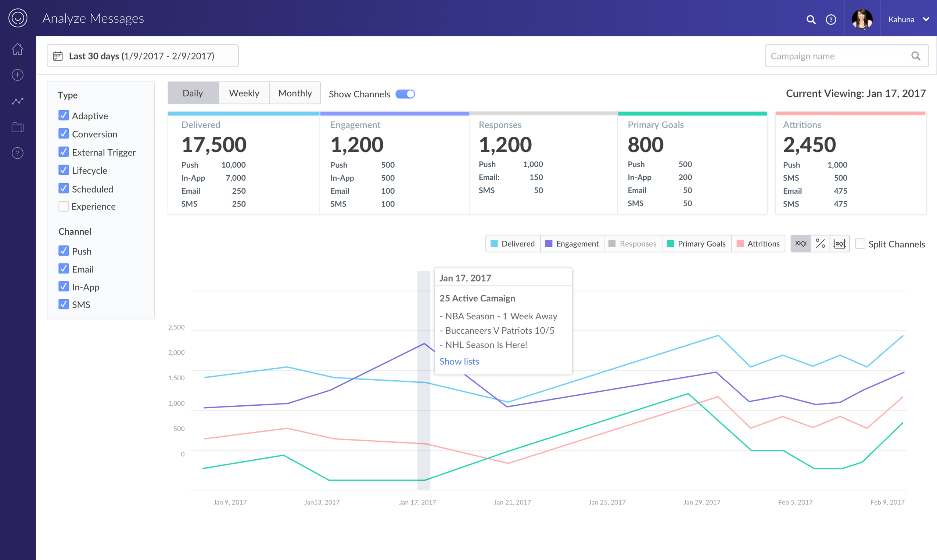Select the line chart view icon
This screenshot has height=560, width=937.
[800, 243]
